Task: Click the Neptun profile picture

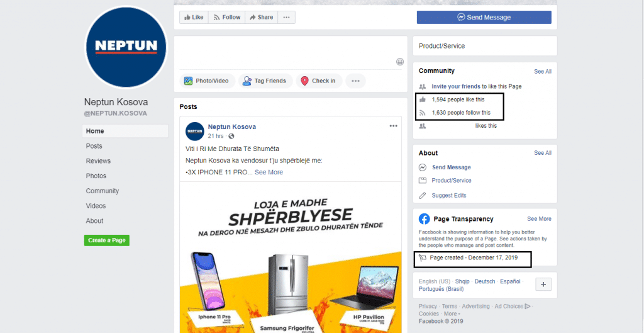Action: point(126,47)
